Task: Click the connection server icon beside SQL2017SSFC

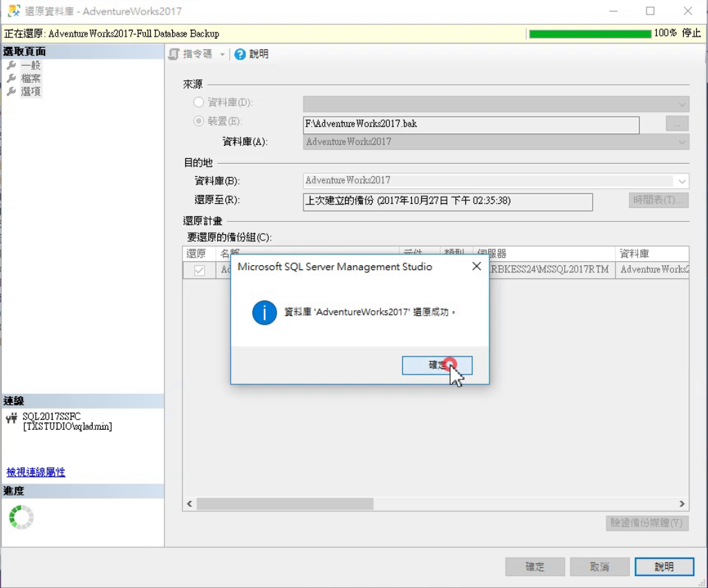Action: coord(12,418)
